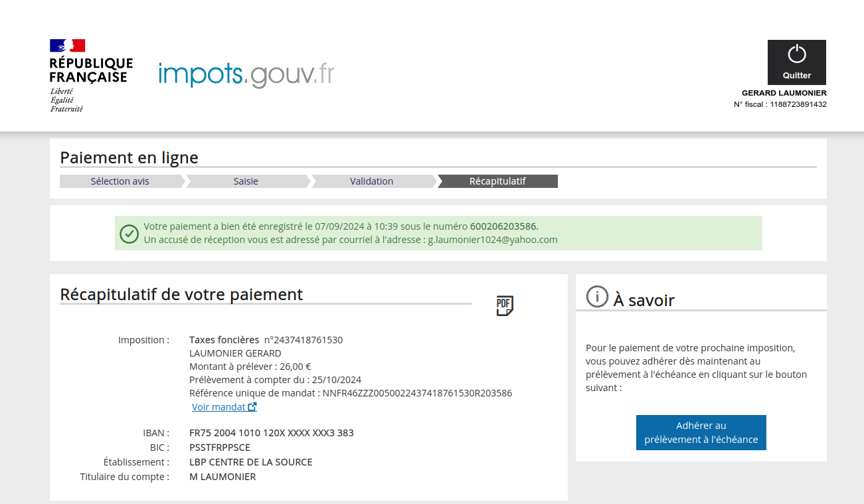Image resolution: width=864 pixels, height=504 pixels.
Task: Click the masked IBAN number
Action: pos(271,433)
